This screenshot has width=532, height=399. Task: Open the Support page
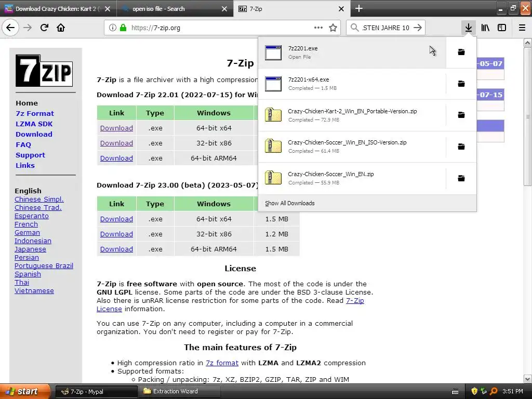point(30,155)
